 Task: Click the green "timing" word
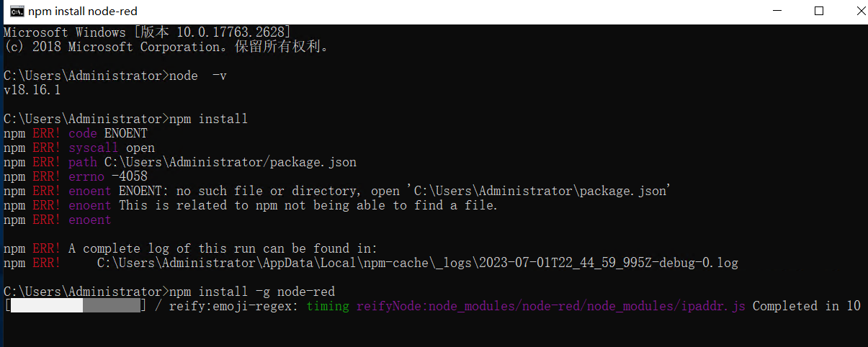(328, 306)
